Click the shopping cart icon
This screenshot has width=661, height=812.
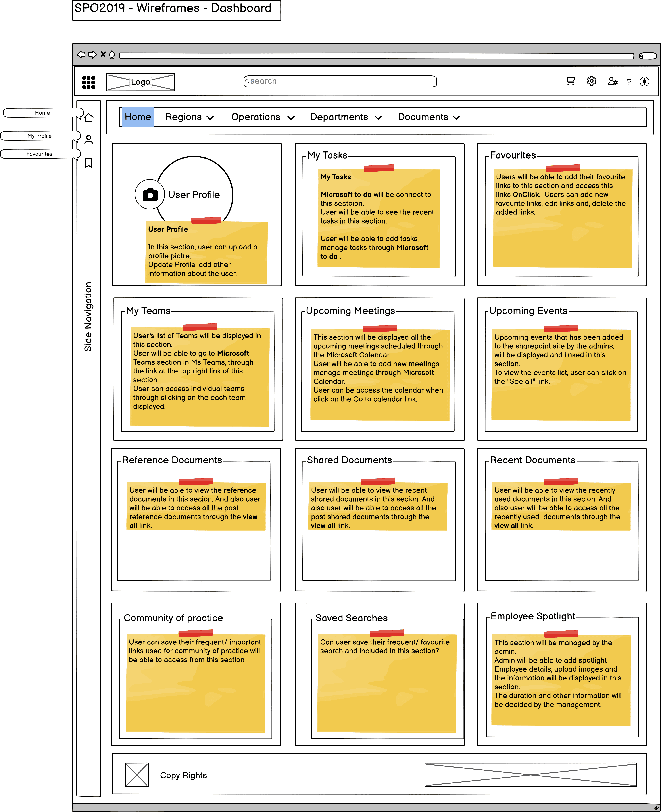click(x=570, y=81)
